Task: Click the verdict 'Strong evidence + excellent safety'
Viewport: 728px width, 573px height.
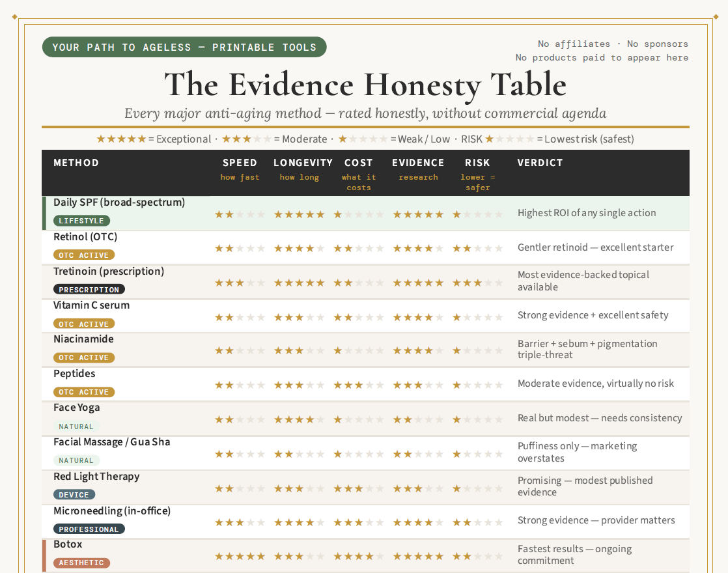Action: coord(593,315)
